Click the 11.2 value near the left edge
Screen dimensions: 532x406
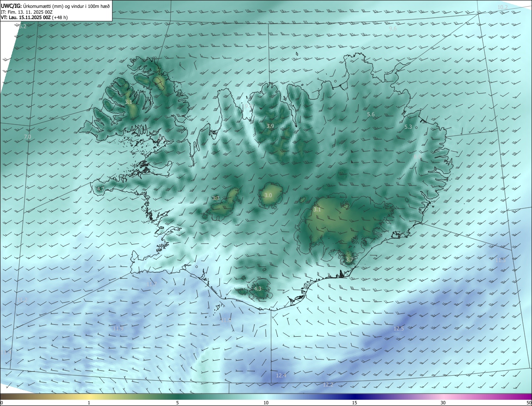[x=22, y=300]
